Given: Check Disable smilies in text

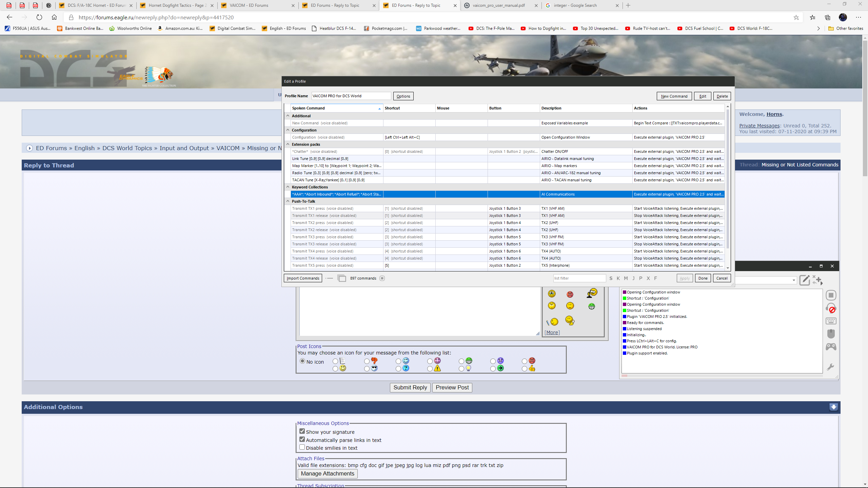Looking at the screenshot, I should 302,447.
